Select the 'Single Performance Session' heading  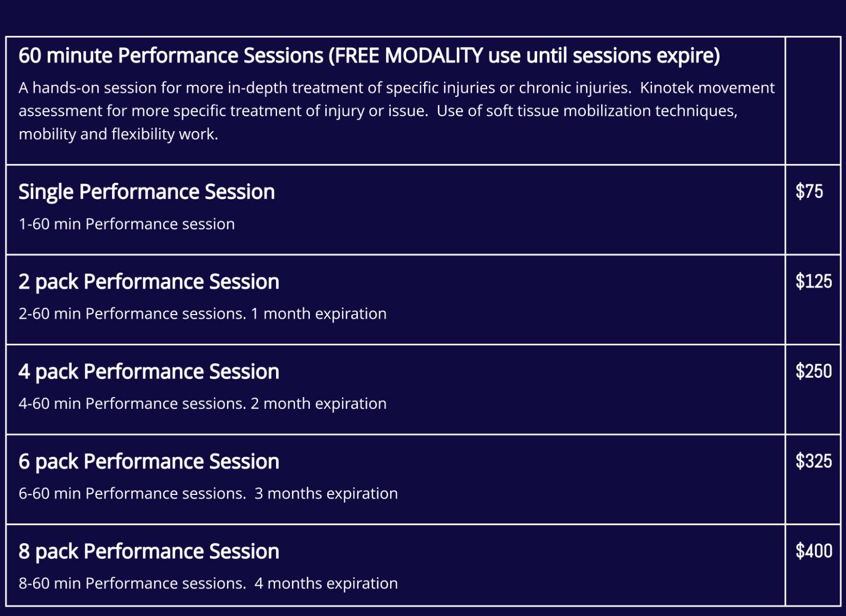(146, 192)
